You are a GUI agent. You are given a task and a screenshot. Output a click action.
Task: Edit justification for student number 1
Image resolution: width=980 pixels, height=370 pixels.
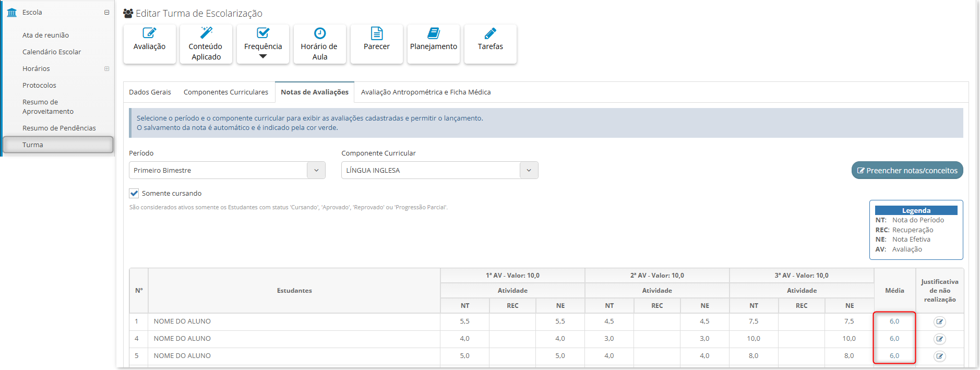pyautogui.click(x=940, y=322)
